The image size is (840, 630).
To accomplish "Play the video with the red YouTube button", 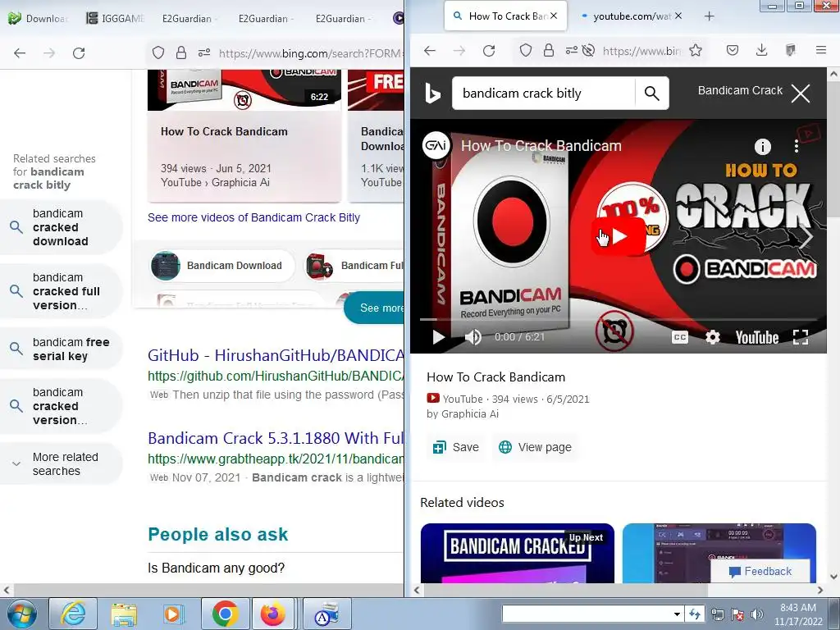I will [619, 236].
